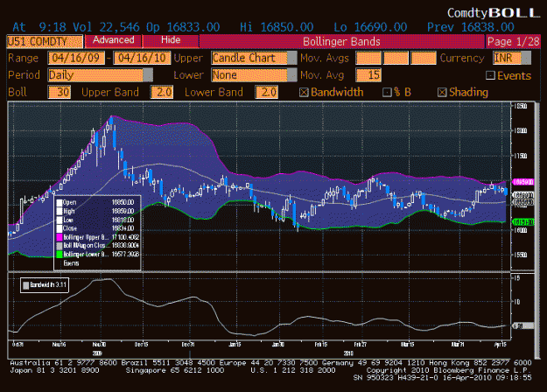The height and width of the screenshot is (392, 547).
Task: Click the gray Boll MAvg swatch
Action: (60, 246)
